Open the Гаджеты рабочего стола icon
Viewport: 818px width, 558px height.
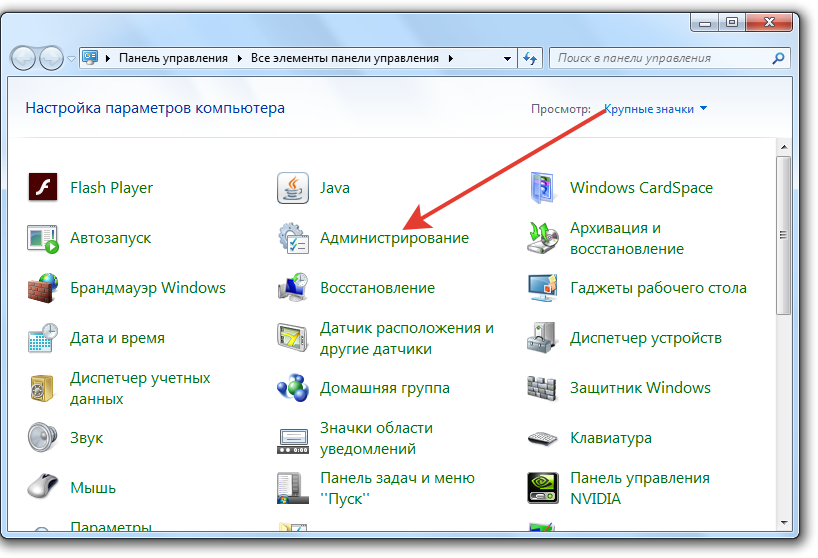tap(543, 288)
